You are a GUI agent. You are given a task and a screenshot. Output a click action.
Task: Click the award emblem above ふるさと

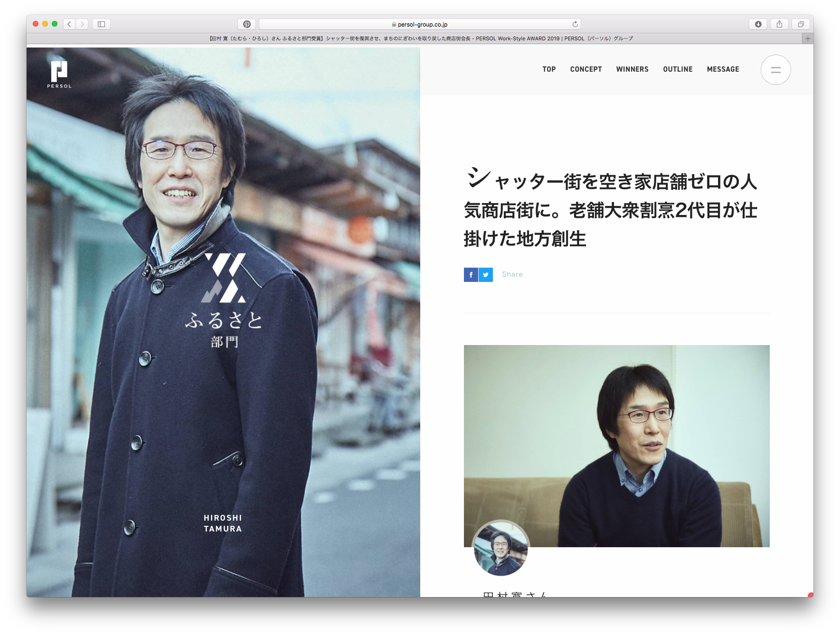pyautogui.click(x=224, y=278)
